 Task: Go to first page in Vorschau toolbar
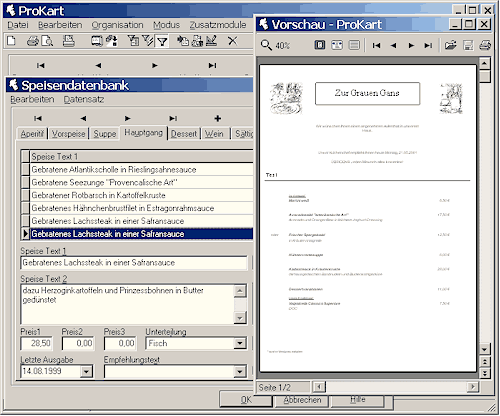click(376, 45)
